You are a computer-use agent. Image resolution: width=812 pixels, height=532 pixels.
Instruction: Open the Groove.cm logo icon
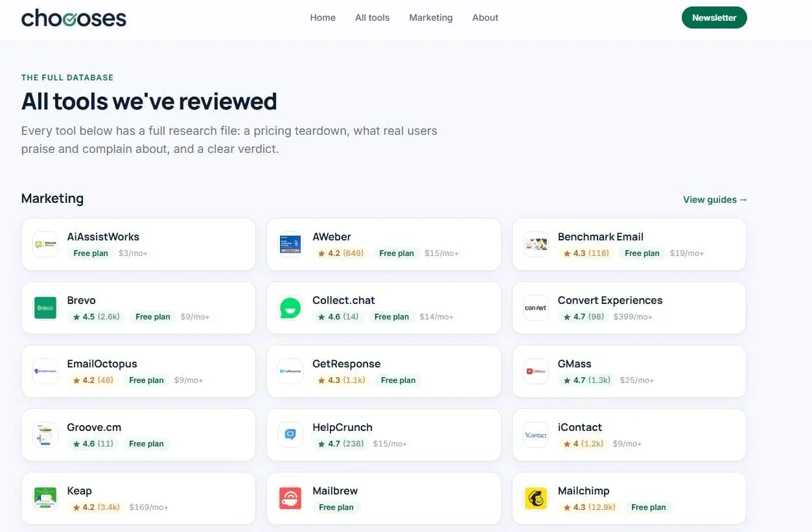[x=45, y=435]
